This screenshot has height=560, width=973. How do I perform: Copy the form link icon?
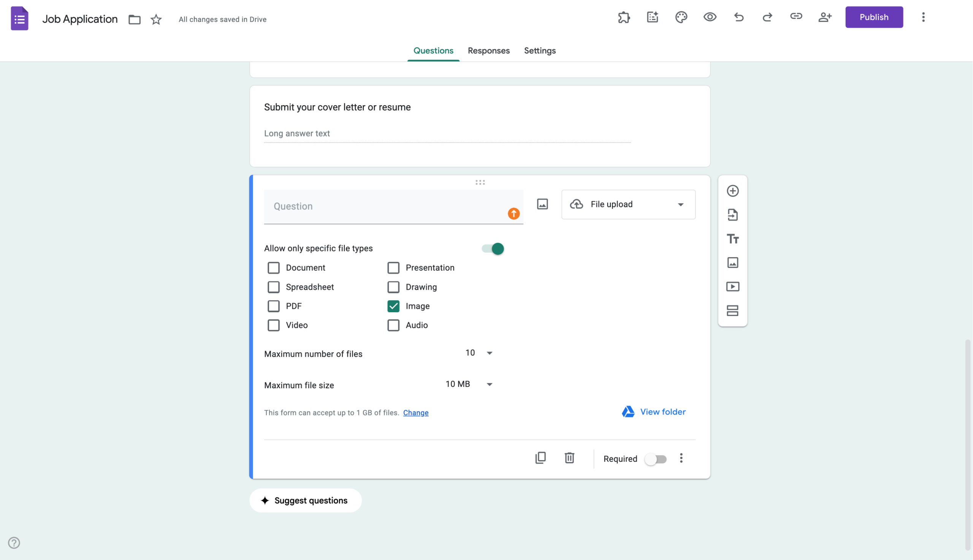tap(796, 17)
